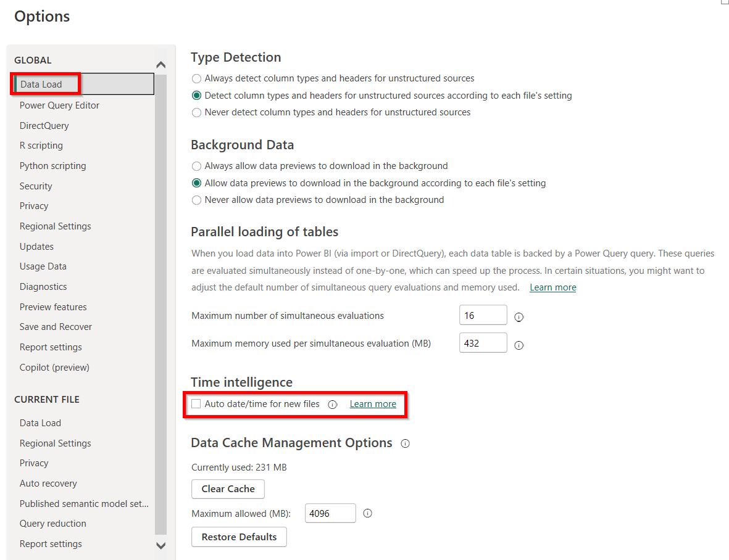The width and height of the screenshot is (729, 560).
Task: Click info icon beside Data Cache Management Options
Action: 406,443
